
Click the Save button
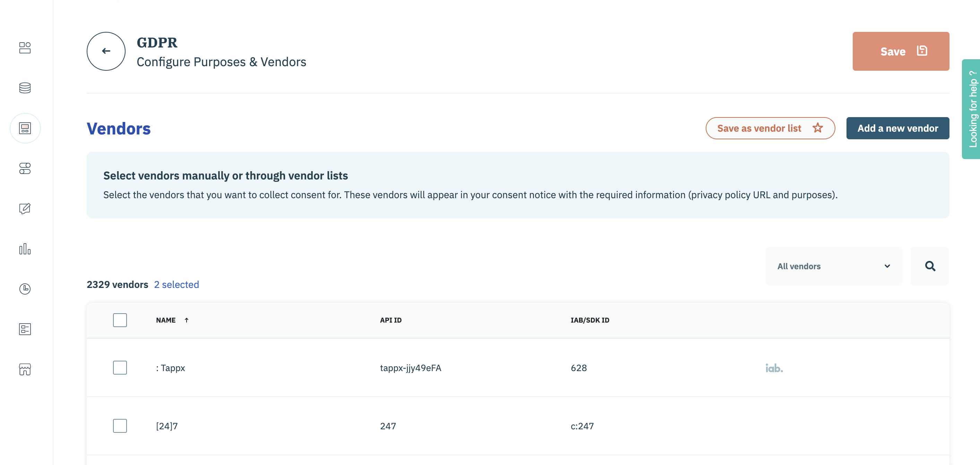tap(901, 51)
